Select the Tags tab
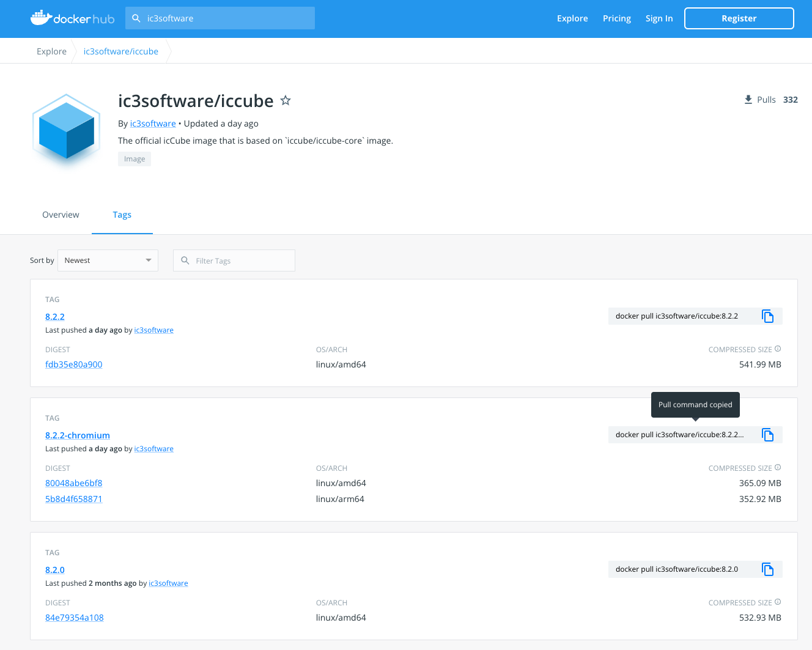This screenshot has width=812, height=650. click(122, 215)
